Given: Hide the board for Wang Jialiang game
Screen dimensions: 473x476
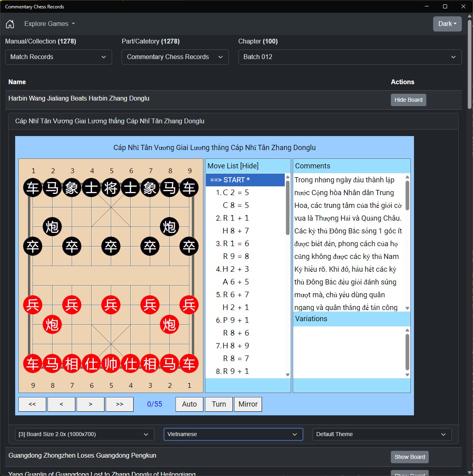Looking at the screenshot, I should [408, 100].
